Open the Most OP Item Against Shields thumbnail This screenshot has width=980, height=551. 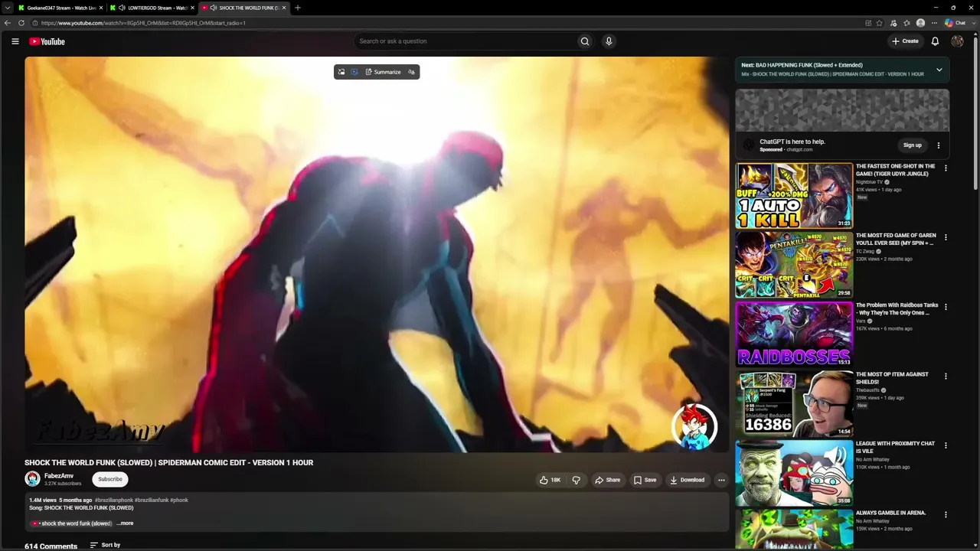tap(794, 403)
